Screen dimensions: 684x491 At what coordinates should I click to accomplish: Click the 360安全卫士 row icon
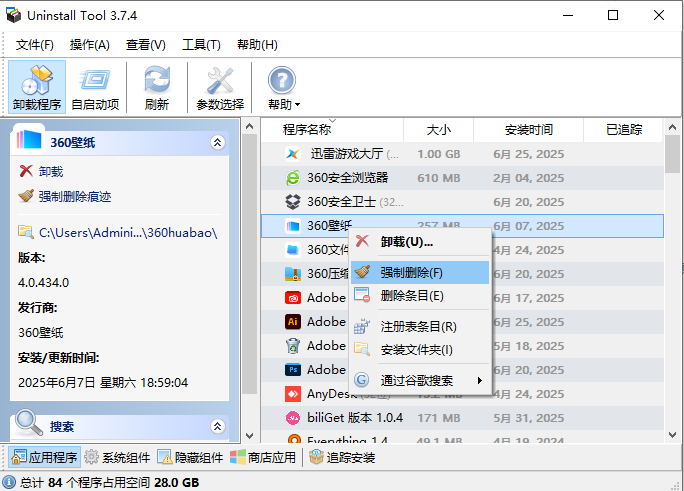tap(293, 201)
